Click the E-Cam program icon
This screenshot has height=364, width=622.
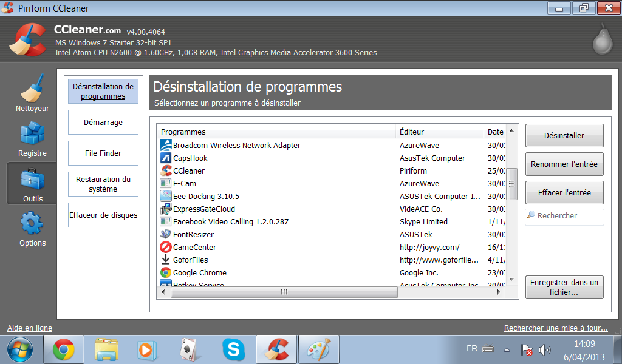click(165, 183)
